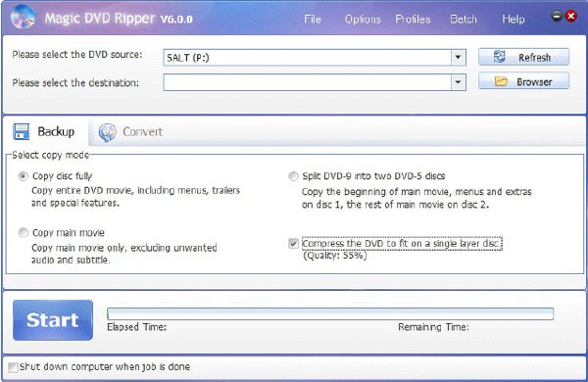The height and width of the screenshot is (382, 588).
Task: Open the Batch menu
Action: click(x=464, y=20)
